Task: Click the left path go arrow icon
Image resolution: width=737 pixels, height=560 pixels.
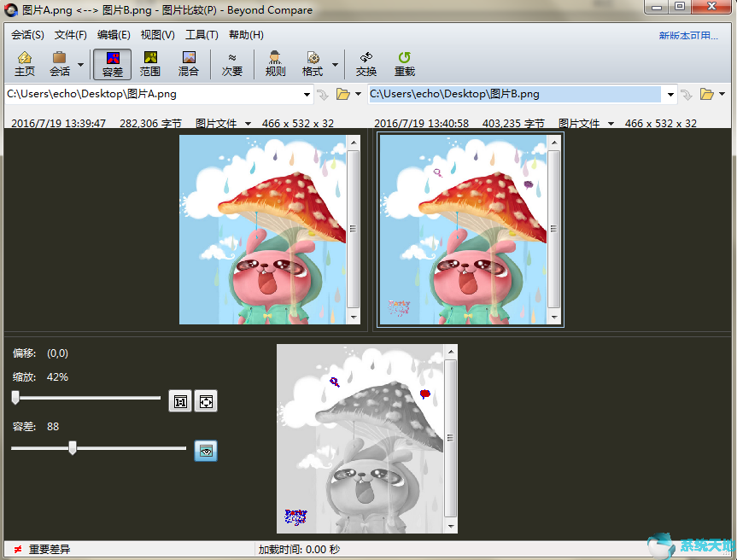Action: pos(323,95)
